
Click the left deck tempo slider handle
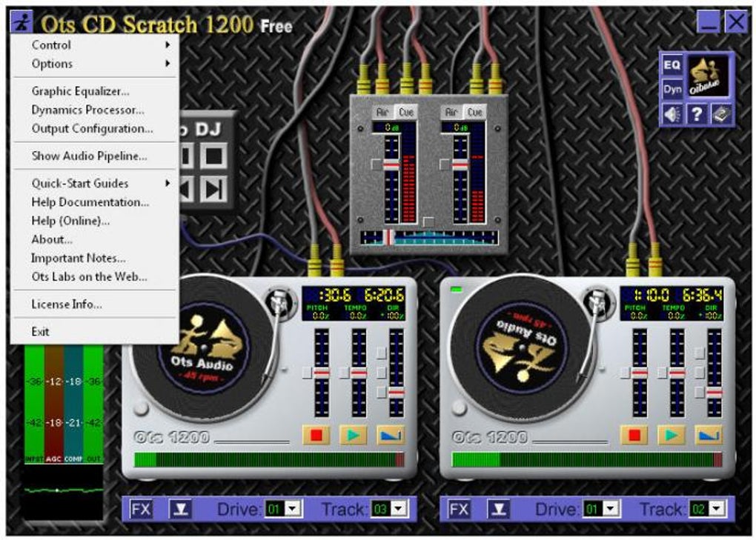358,373
